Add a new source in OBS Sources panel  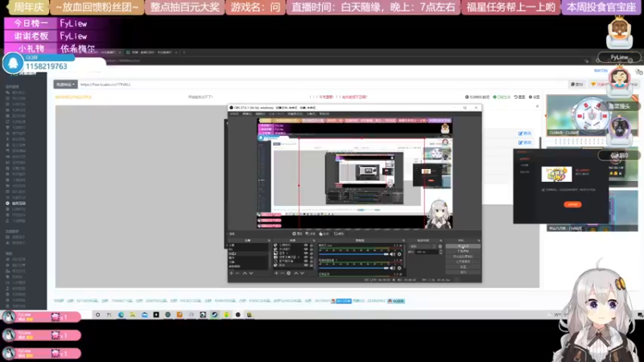(x=276, y=273)
